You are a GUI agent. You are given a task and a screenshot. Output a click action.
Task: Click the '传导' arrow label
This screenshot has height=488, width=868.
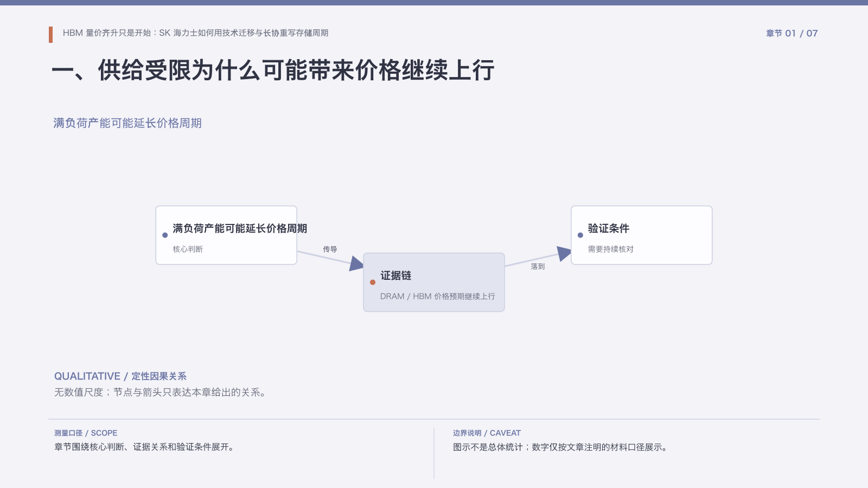point(330,249)
